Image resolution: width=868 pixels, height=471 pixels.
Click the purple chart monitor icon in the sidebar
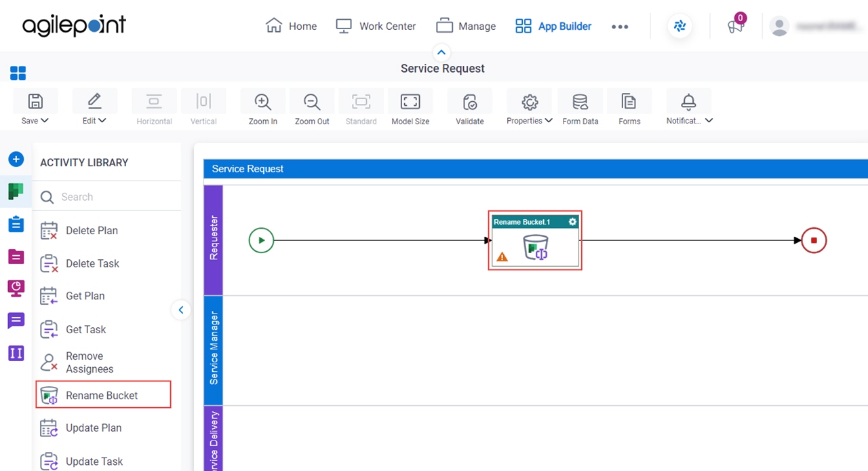[16, 288]
